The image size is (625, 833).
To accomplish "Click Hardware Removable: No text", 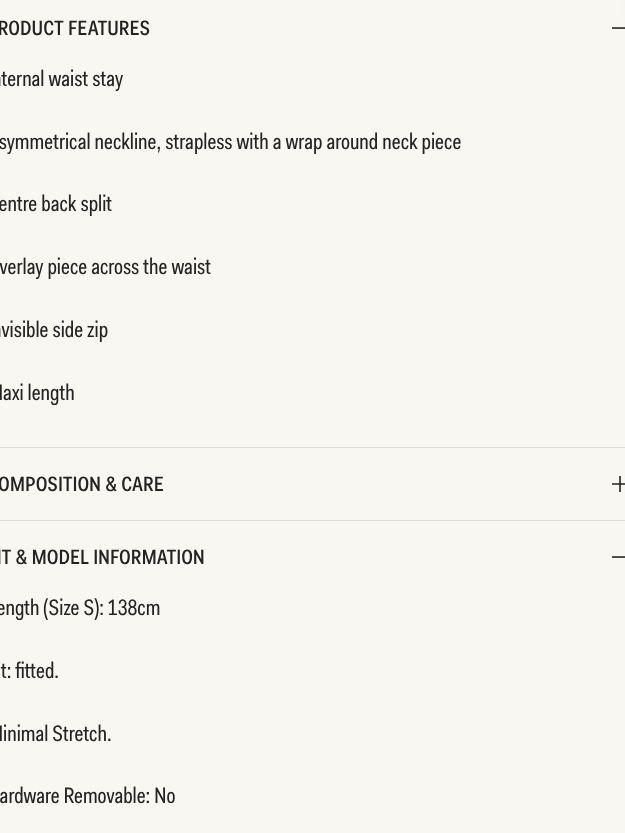I will [87, 796].
